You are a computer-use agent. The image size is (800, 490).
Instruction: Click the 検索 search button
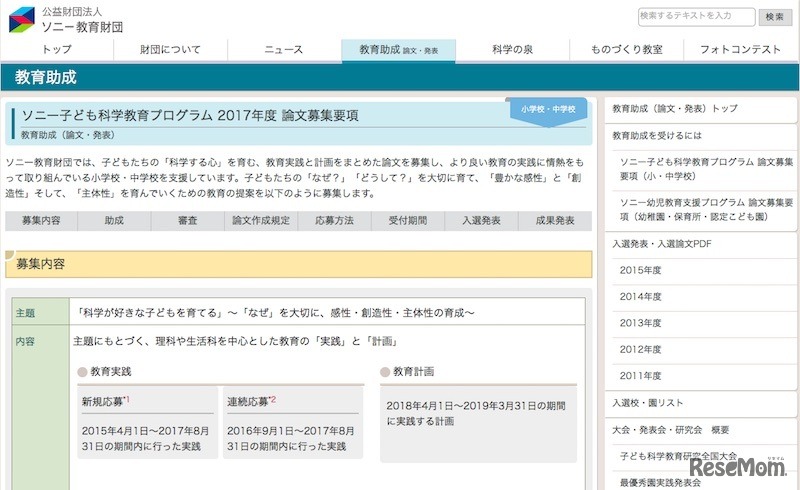point(774,16)
